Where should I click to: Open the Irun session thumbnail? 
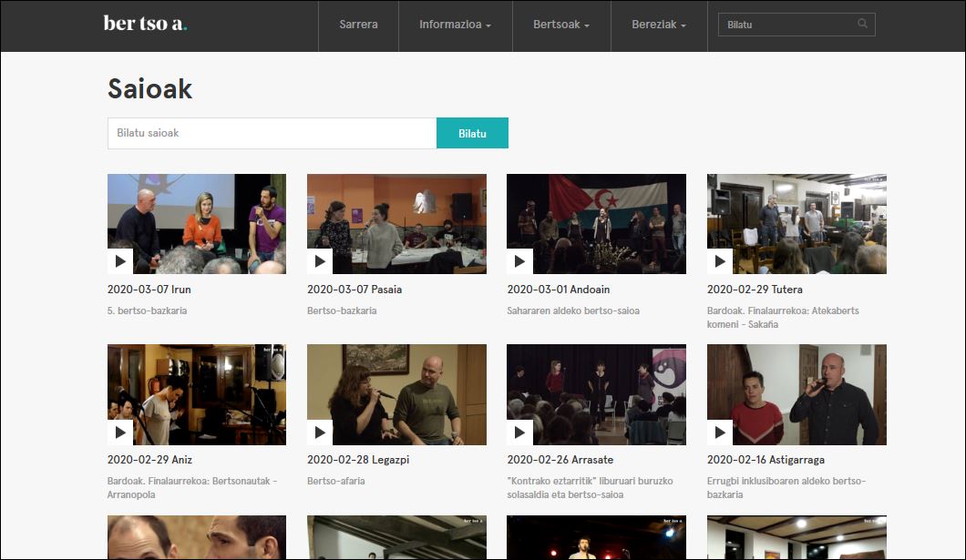[x=197, y=224]
